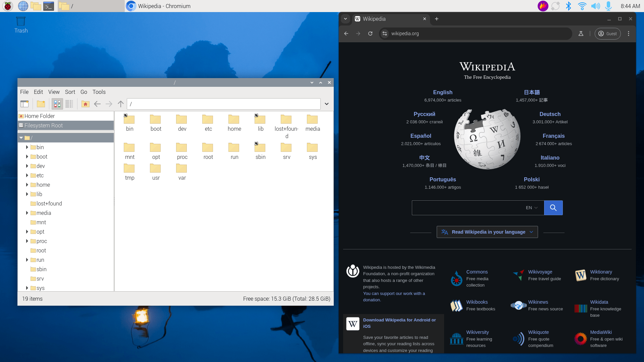Open English Wikipedia link
Viewport: 644px width, 362px height.
pos(443,93)
